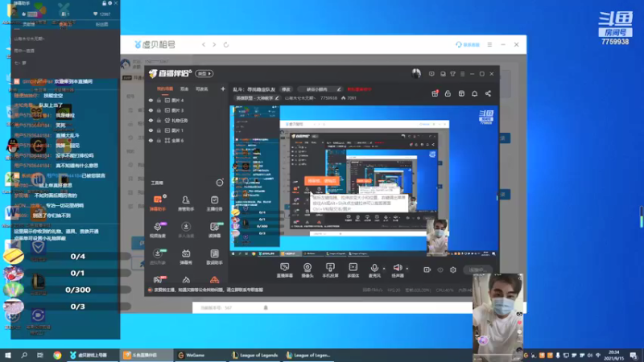
Task: Open 虚贝租号 window menu icon
Action: click(x=489, y=44)
